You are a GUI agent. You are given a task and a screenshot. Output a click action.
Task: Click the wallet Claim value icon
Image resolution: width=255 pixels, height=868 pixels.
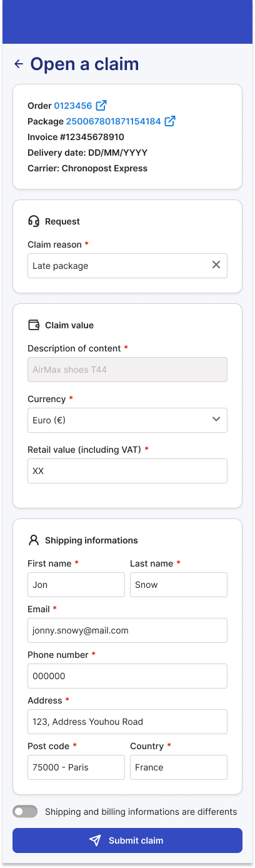[x=34, y=325]
